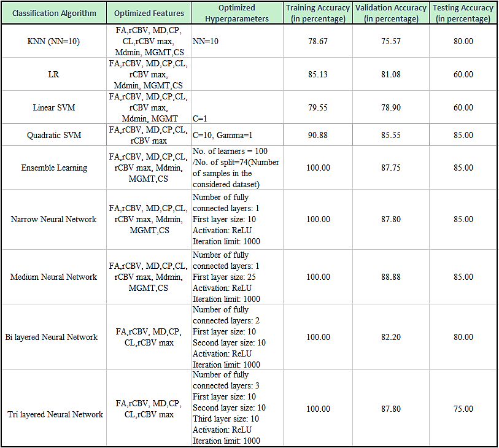The width and height of the screenshot is (499, 448).
Task: Click the Classification Algorithm column header
Action: pos(53,13)
